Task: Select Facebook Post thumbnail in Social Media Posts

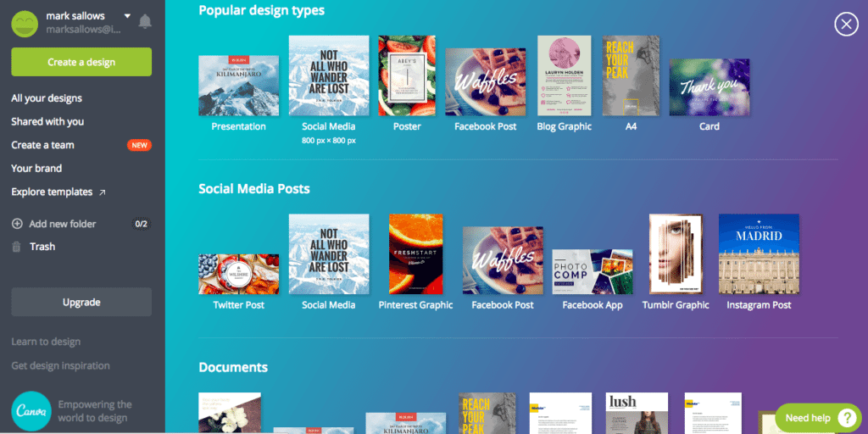Action: click(503, 260)
